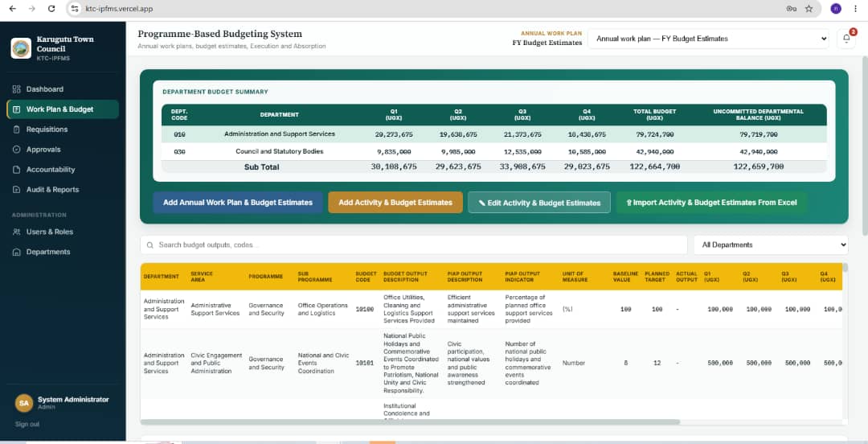The height and width of the screenshot is (444, 868).
Task: Click System Administrator user name
Action: (73, 400)
